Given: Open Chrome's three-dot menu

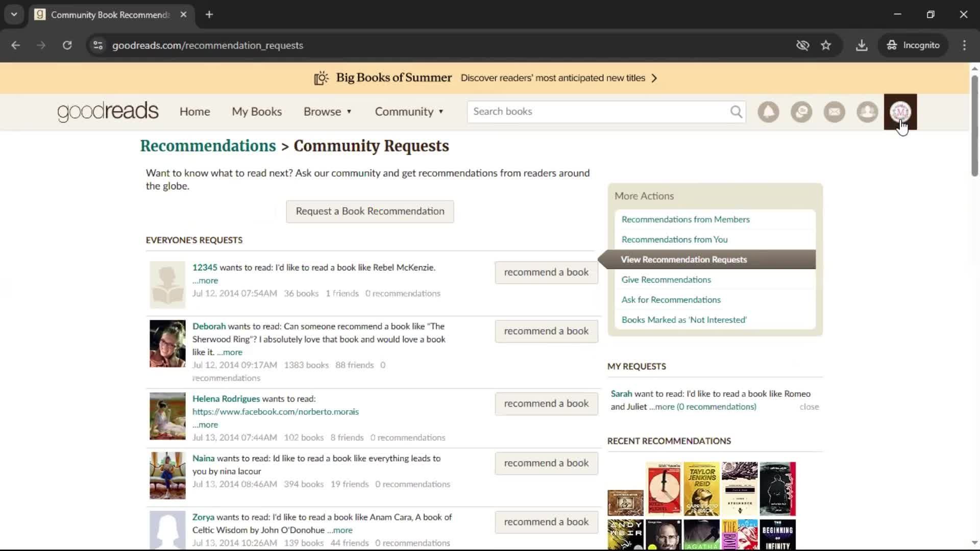Looking at the screenshot, I should tap(964, 45).
